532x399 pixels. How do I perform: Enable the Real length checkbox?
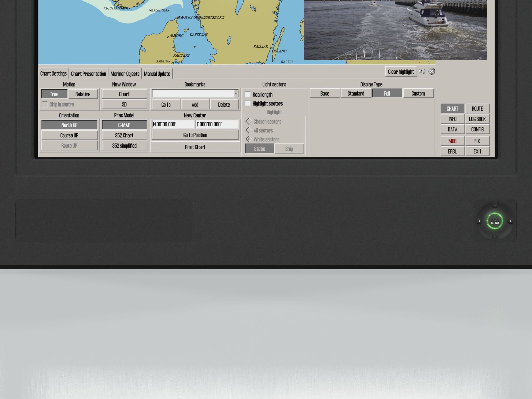[248, 94]
